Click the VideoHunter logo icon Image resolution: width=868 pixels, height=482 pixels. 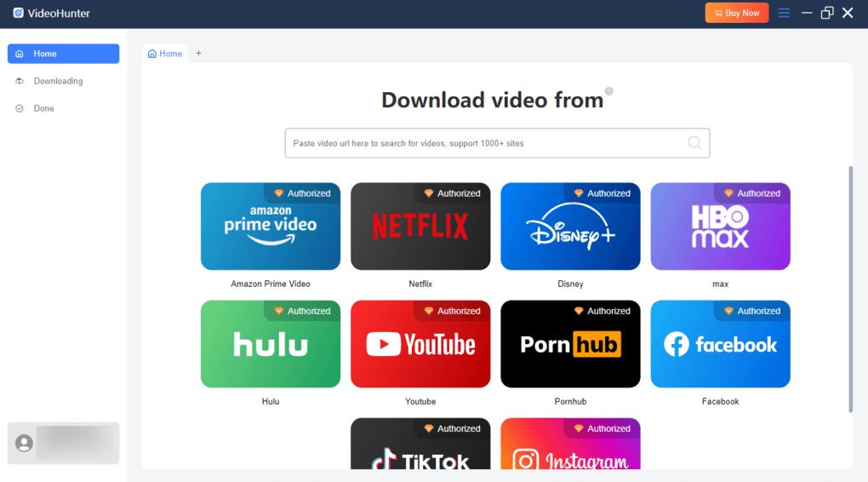(18, 13)
